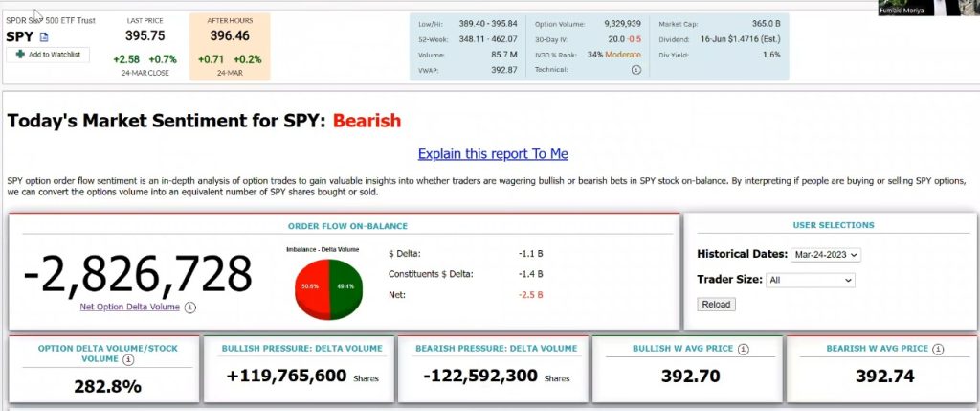Click the Div Yield value 1.6%
This screenshot has width=980, height=411.
771,55
